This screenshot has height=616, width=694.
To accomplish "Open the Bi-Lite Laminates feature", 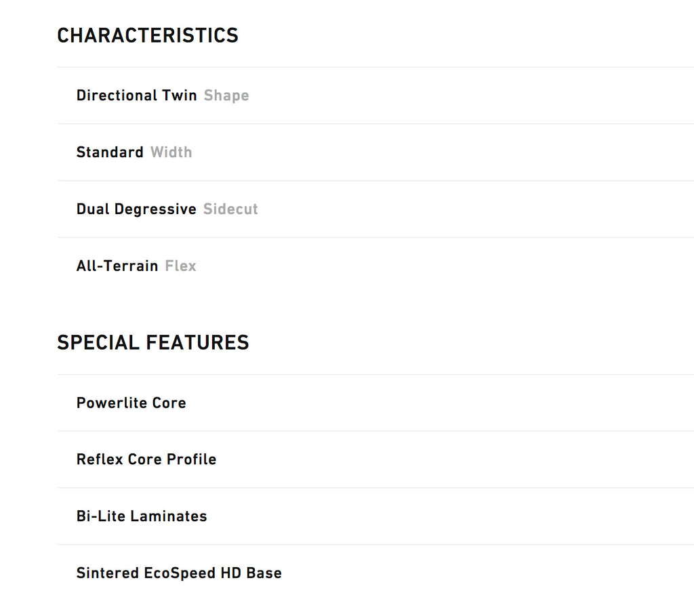I will pos(142,516).
